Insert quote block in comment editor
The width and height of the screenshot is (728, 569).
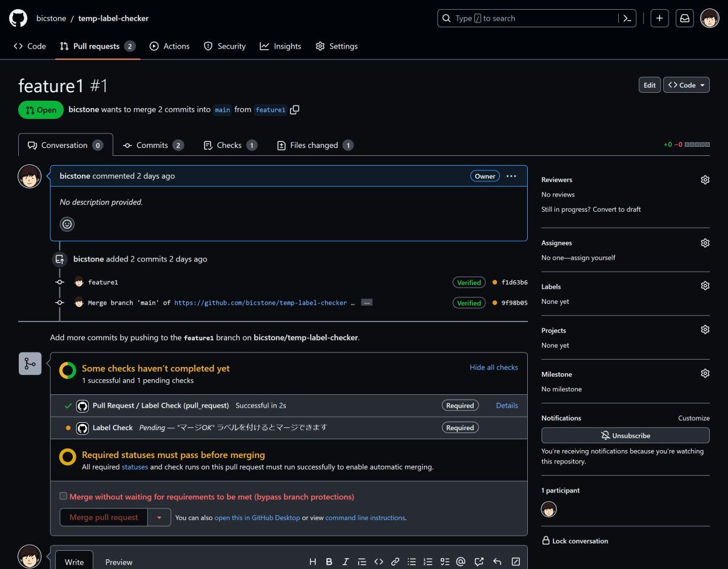(362, 562)
